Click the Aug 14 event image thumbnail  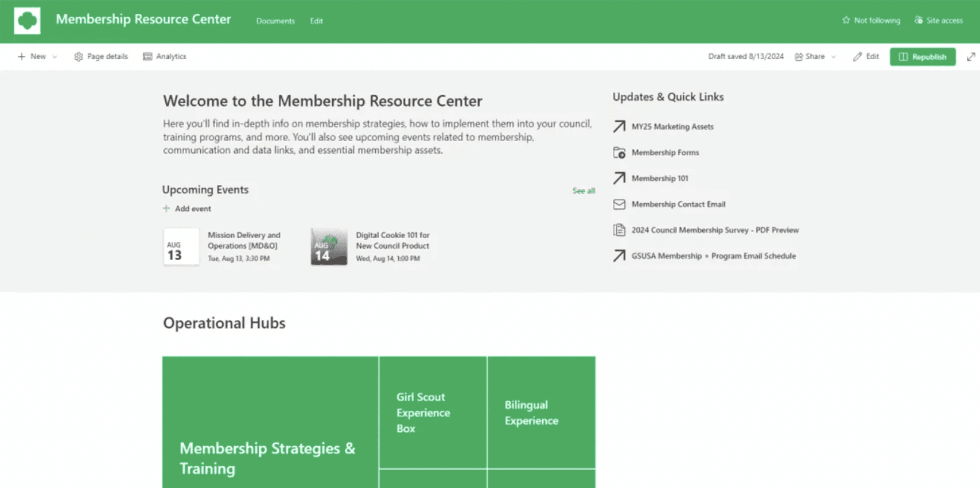click(329, 247)
